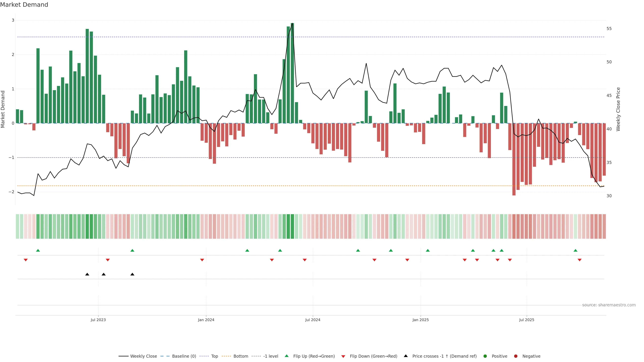The height and width of the screenshot is (362, 644).
Task: Click the Jan 2025 axis label
Action: pos(420,320)
